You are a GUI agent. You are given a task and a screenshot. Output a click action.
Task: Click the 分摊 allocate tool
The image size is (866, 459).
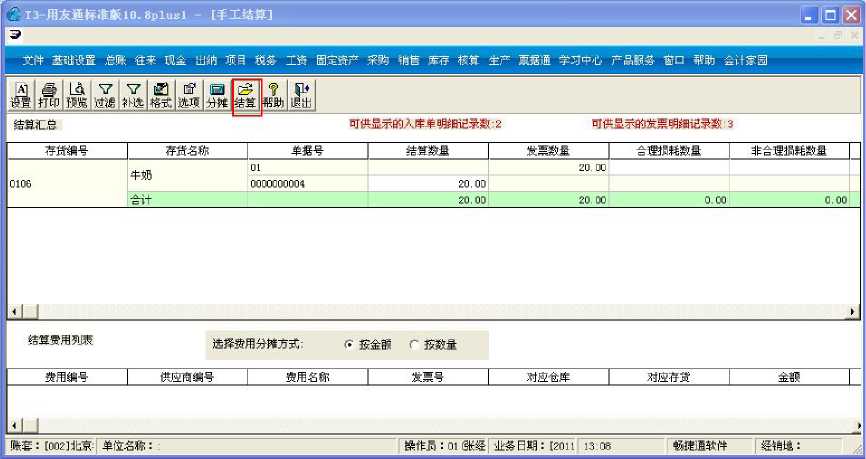[217, 96]
